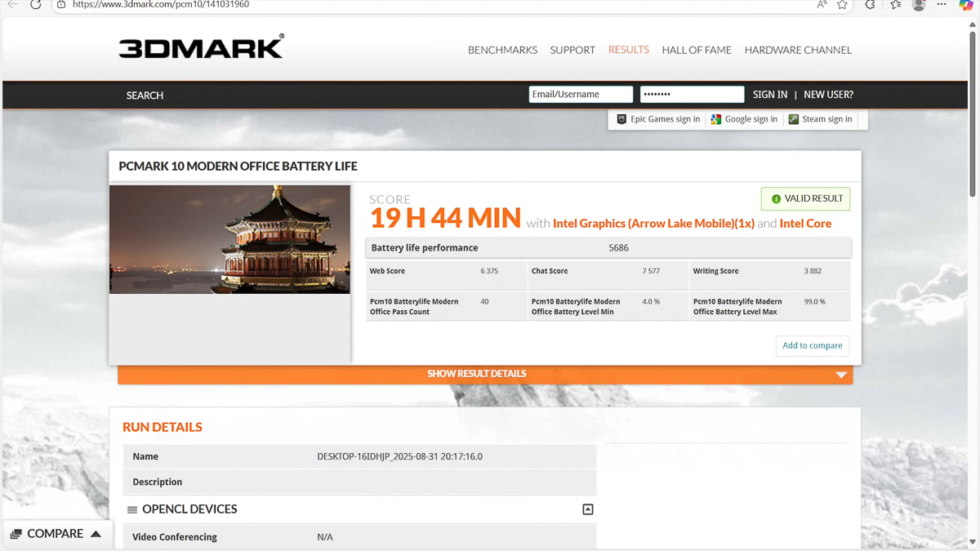Click Battery life performance value 5686
Viewport: 980px width, 551px height.
(619, 248)
